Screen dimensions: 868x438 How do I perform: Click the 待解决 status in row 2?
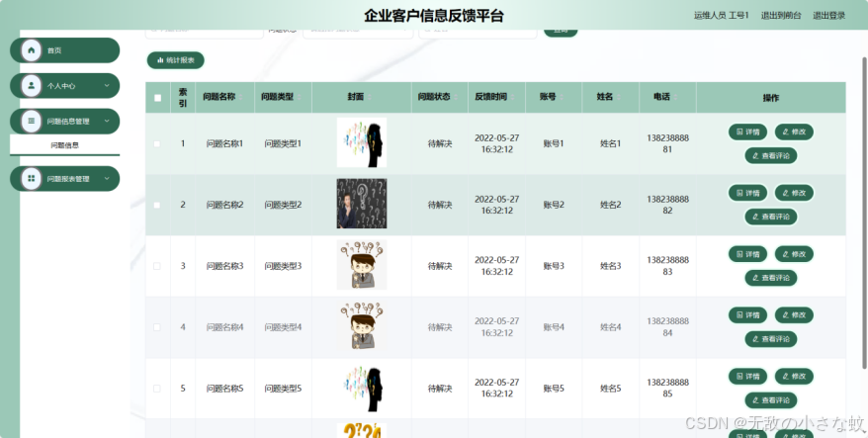[440, 205]
